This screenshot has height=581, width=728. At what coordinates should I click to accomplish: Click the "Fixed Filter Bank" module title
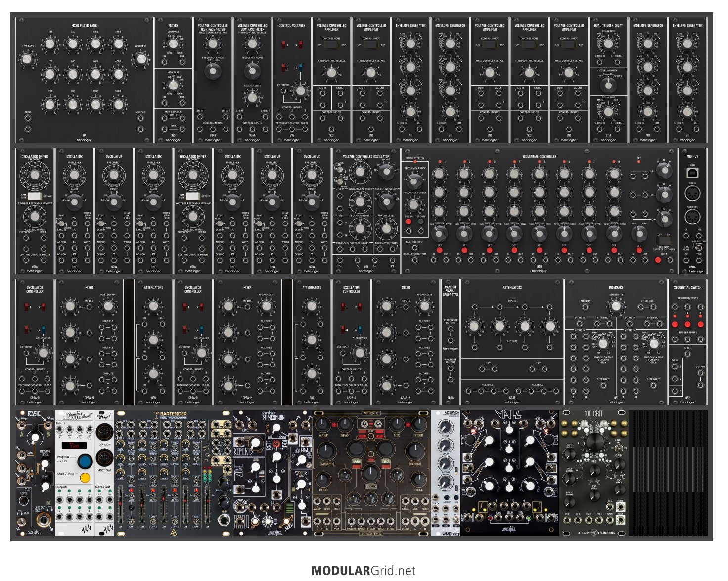(84, 25)
